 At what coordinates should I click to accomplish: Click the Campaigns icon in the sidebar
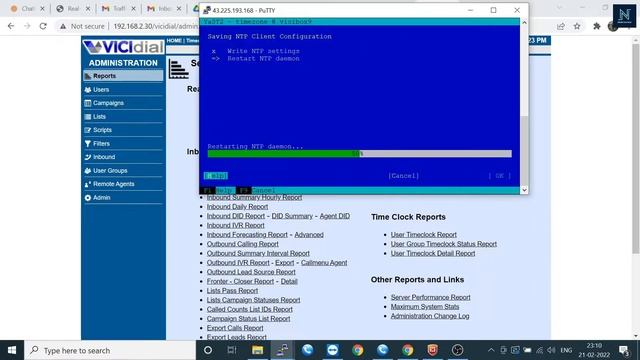(88, 103)
